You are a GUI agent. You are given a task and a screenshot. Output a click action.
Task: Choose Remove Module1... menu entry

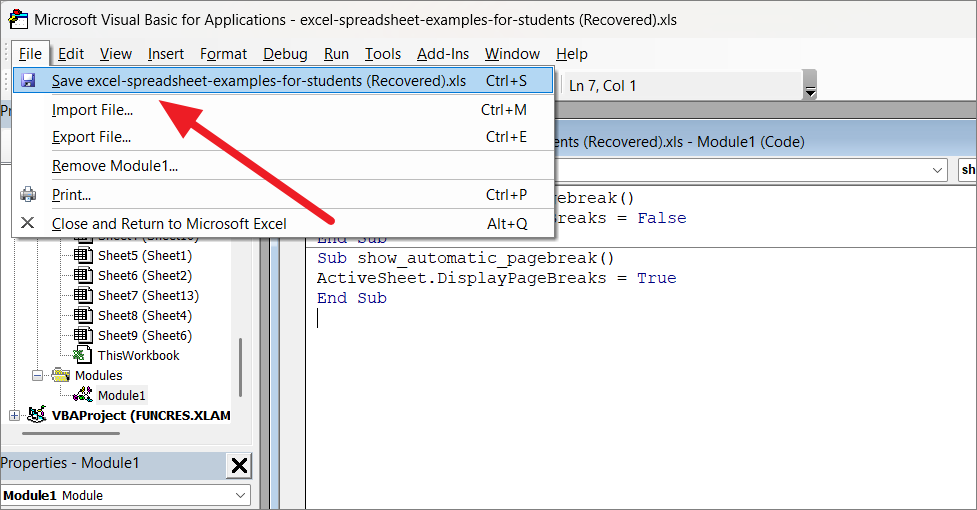coord(283,166)
